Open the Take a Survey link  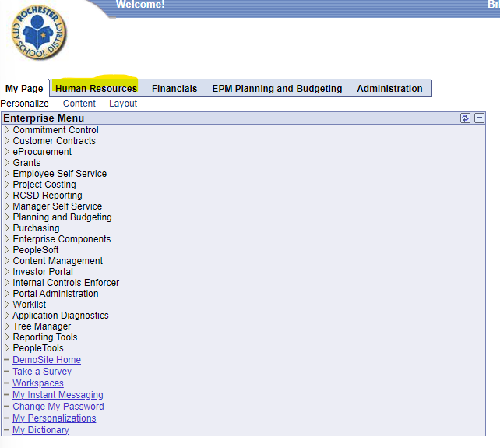pos(42,372)
